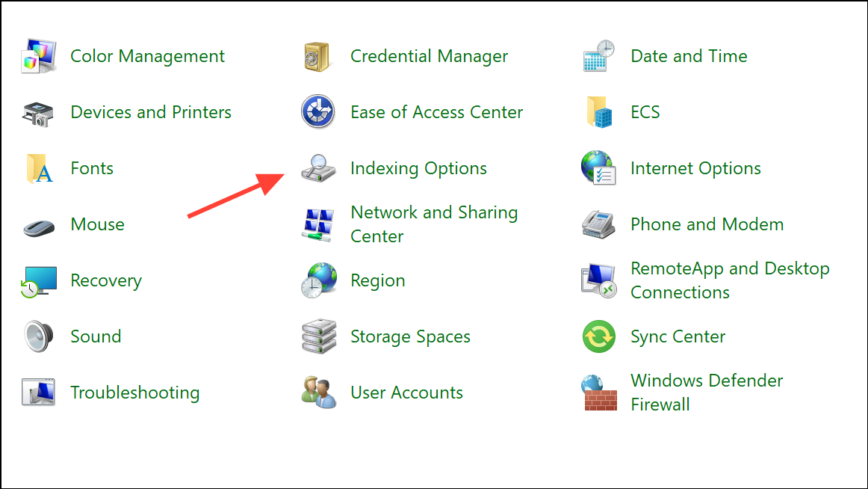Open the Phone and Modem icon

click(x=599, y=224)
